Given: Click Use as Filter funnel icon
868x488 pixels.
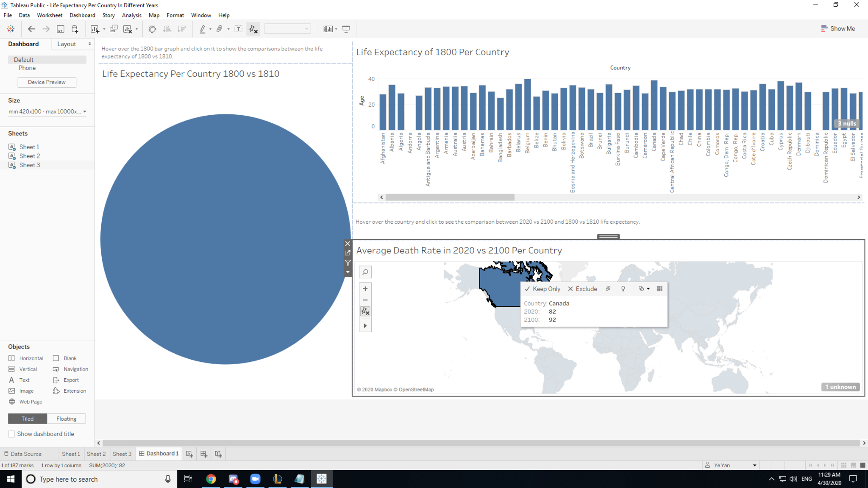Looking at the screenshot, I should pyautogui.click(x=348, y=263).
